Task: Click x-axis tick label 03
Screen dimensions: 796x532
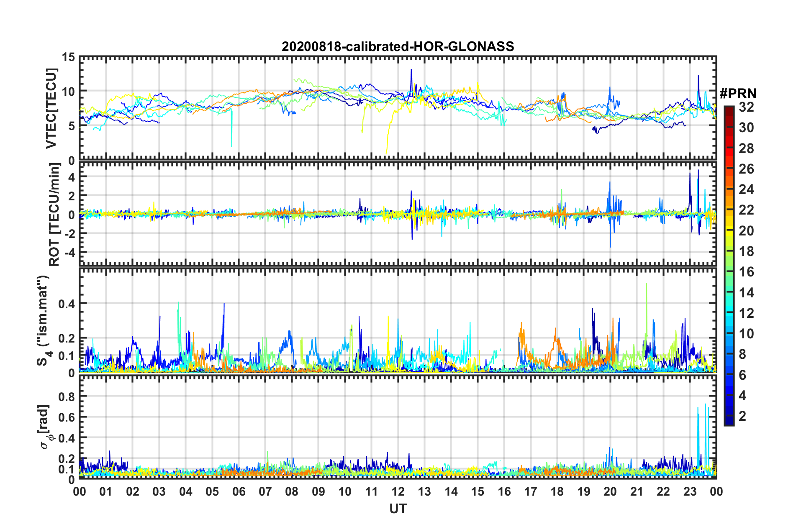Action: (159, 491)
